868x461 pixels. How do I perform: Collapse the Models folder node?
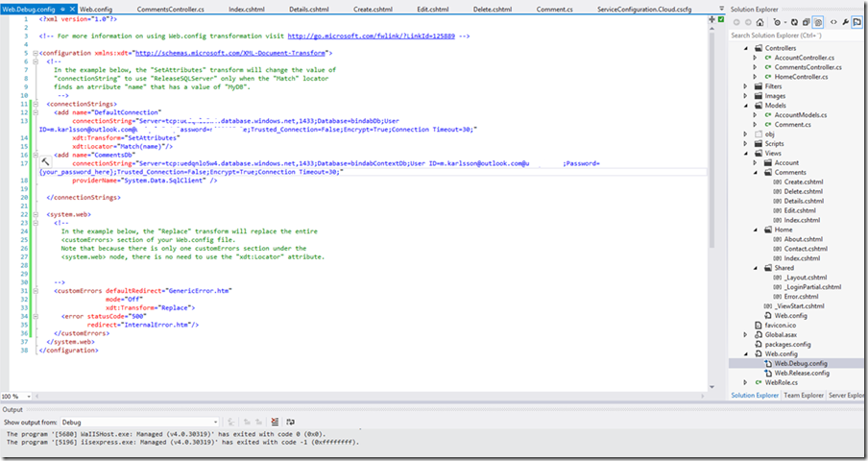pyautogui.click(x=746, y=105)
